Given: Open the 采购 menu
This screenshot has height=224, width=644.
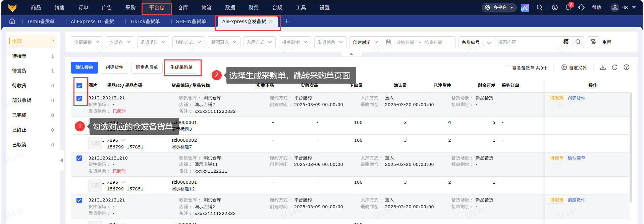Looking at the screenshot, I should pyautogui.click(x=130, y=7).
